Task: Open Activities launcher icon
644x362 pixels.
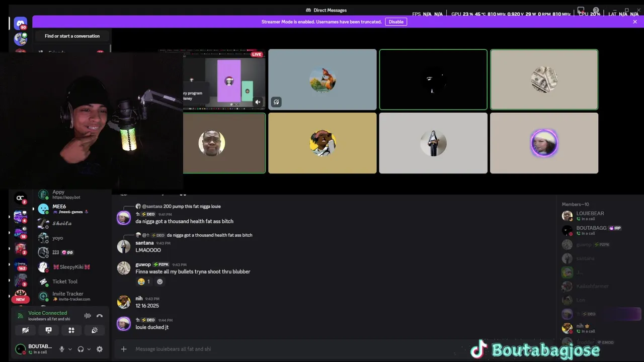Action: pos(71,330)
